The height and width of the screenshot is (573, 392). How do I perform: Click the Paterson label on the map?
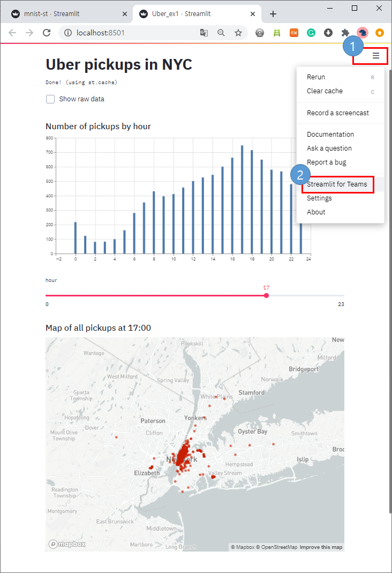pyautogui.click(x=153, y=421)
